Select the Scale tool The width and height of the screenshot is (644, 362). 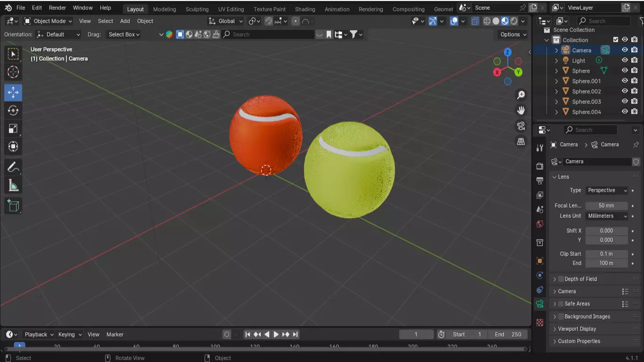(13, 129)
